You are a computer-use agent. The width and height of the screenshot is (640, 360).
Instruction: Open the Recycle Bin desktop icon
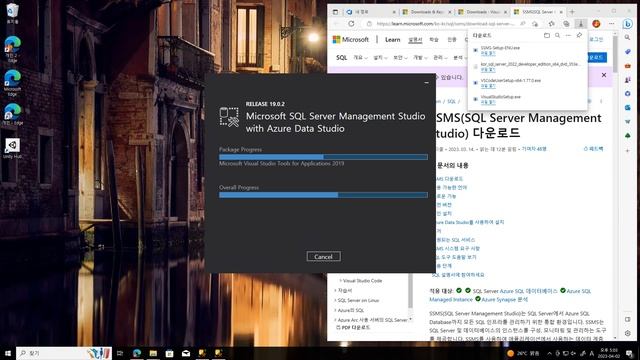tap(12, 13)
